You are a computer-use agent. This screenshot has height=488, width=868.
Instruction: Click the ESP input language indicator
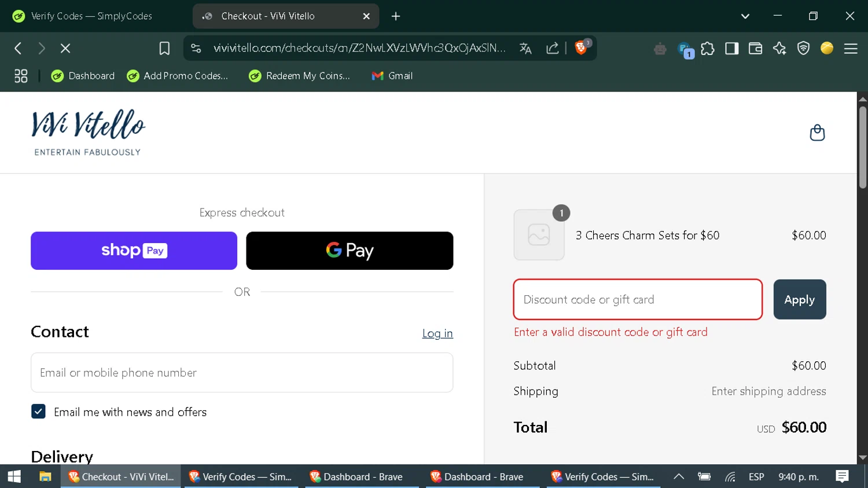pyautogui.click(x=756, y=476)
